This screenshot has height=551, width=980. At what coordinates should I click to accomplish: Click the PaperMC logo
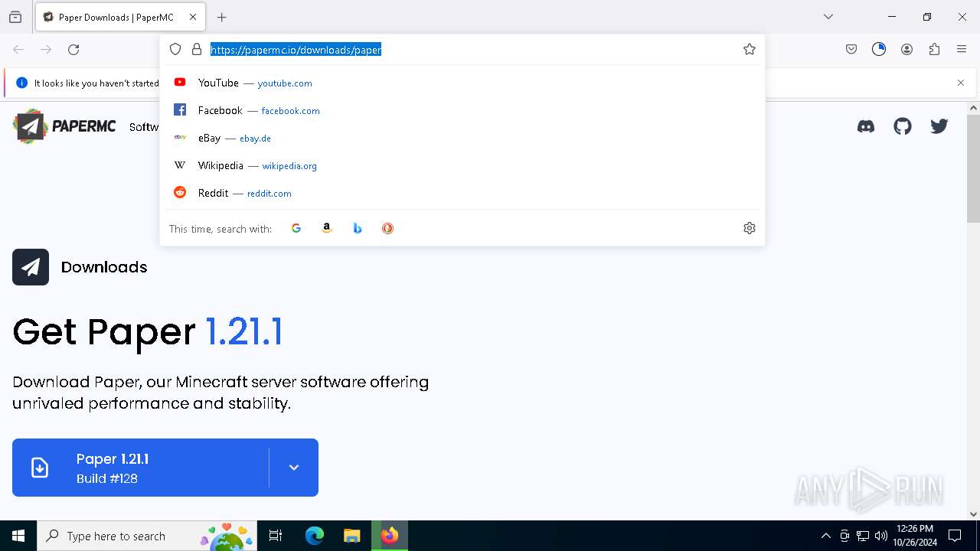click(x=64, y=126)
